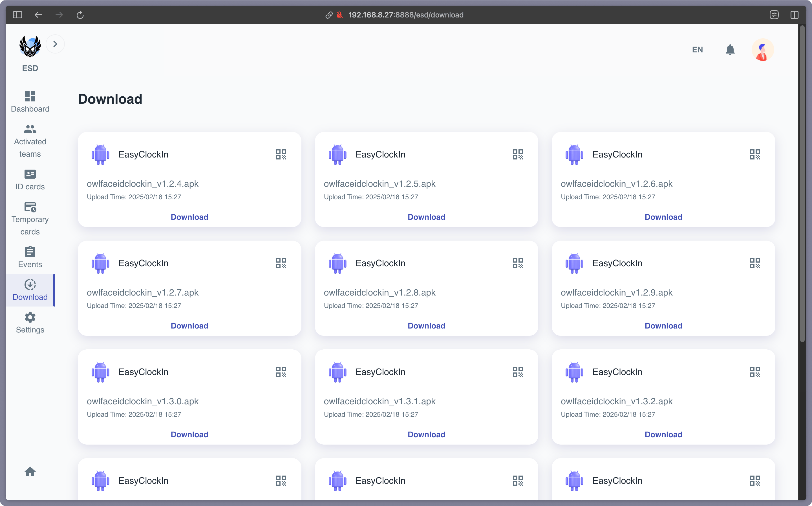The image size is (812, 506).
Task: Click the notification bell icon
Action: 730,50
